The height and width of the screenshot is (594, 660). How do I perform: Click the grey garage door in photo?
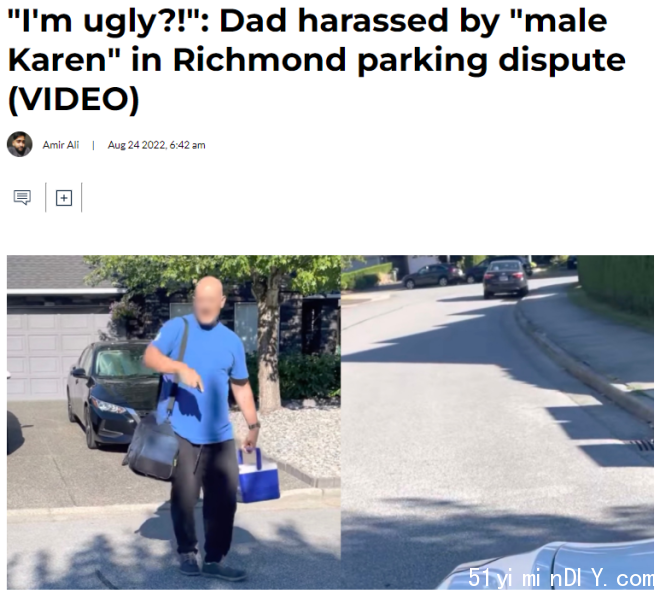pos(54,356)
